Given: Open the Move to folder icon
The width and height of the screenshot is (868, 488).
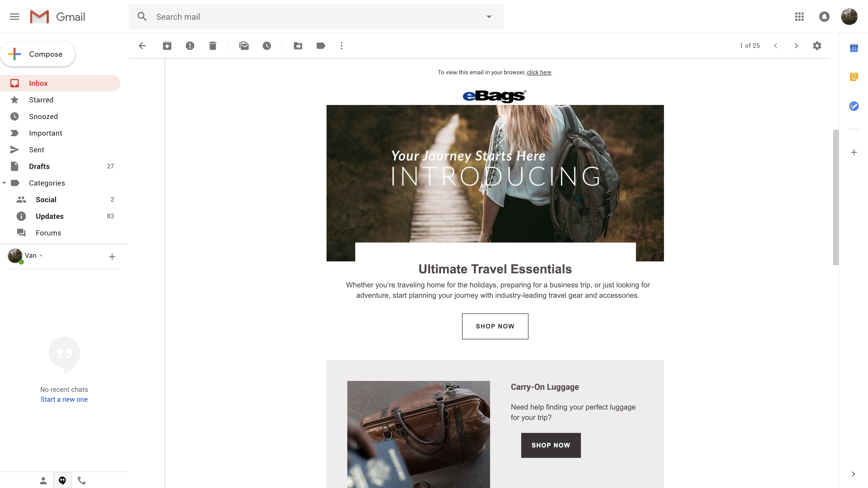Looking at the screenshot, I should coord(298,45).
